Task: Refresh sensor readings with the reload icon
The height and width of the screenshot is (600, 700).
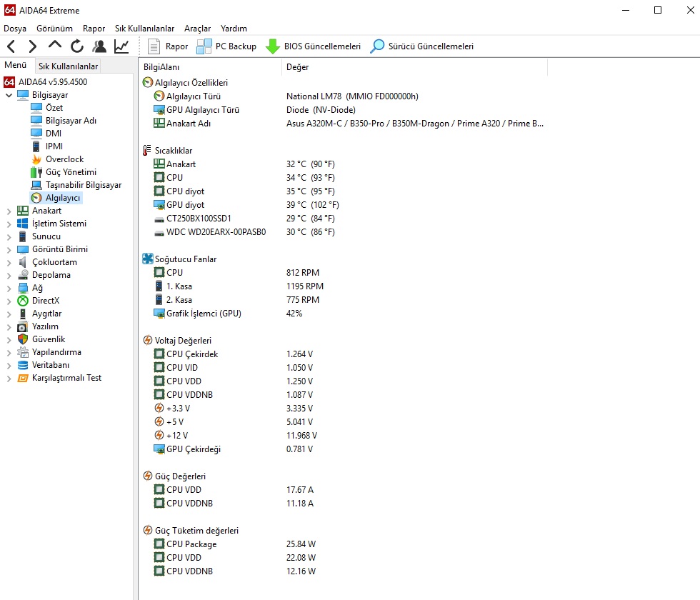Action: [77, 46]
